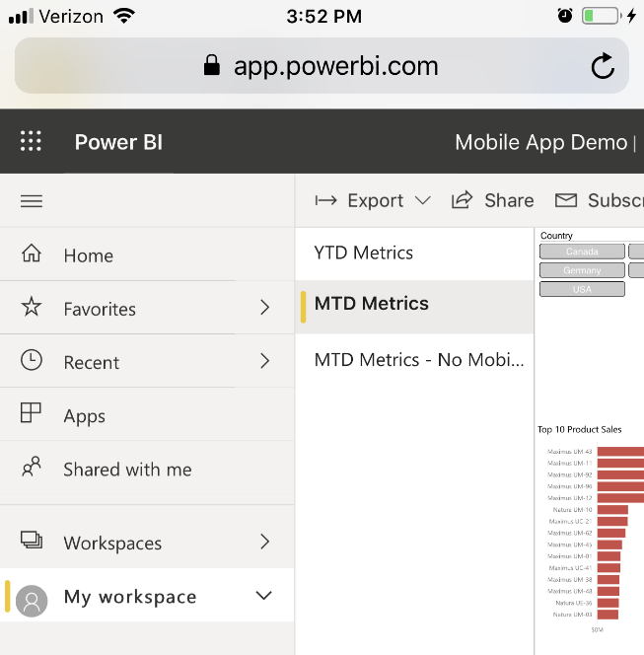The height and width of the screenshot is (655, 644).
Task: Toggle the USA country slicer
Action: point(582,289)
